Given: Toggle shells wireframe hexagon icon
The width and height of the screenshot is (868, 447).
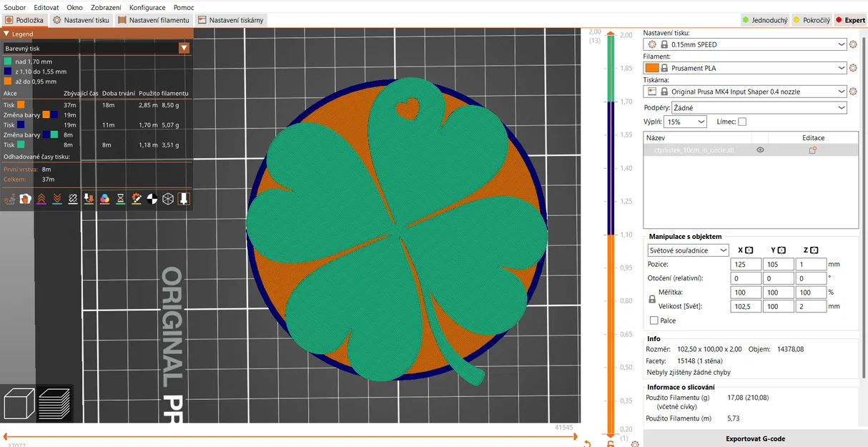Looking at the screenshot, I should 168,199.
